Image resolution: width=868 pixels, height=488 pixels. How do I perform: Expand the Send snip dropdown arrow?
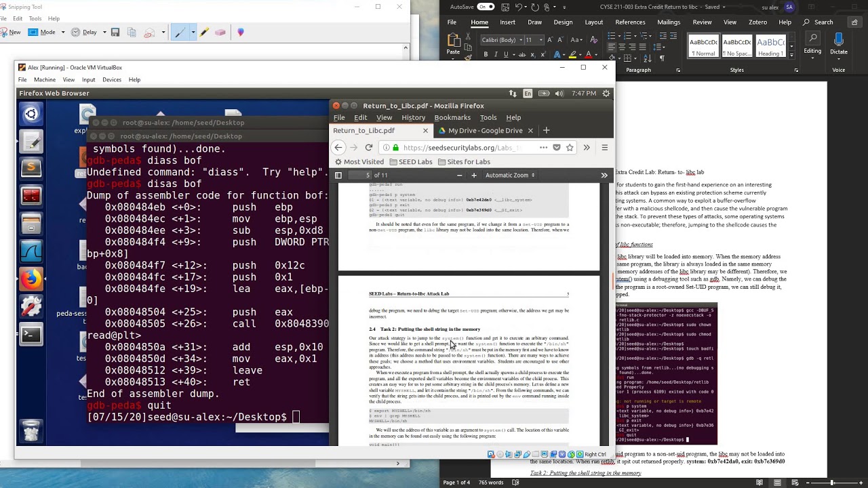coord(163,32)
